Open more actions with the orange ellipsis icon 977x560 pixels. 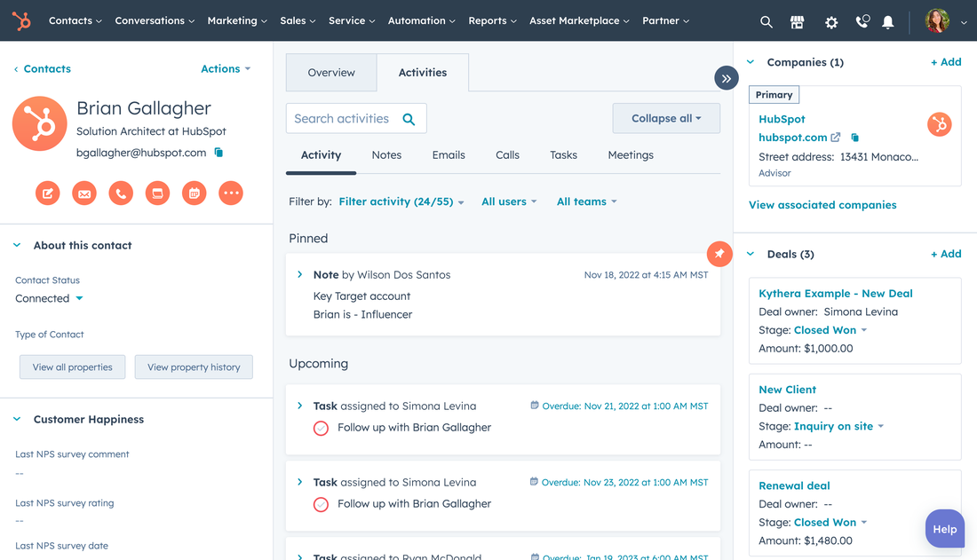click(231, 193)
